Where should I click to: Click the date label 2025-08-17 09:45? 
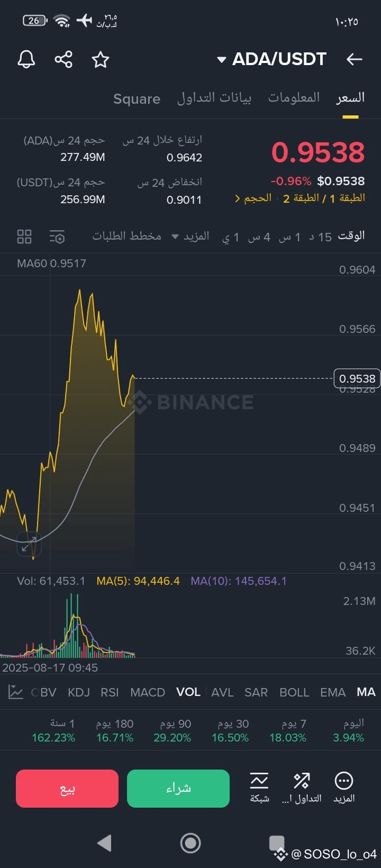[50, 668]
